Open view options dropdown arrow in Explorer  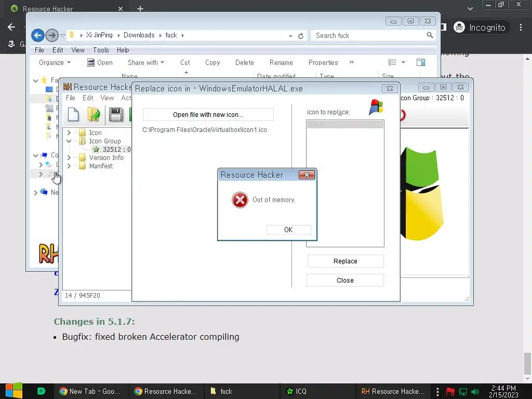coord(403,62)
